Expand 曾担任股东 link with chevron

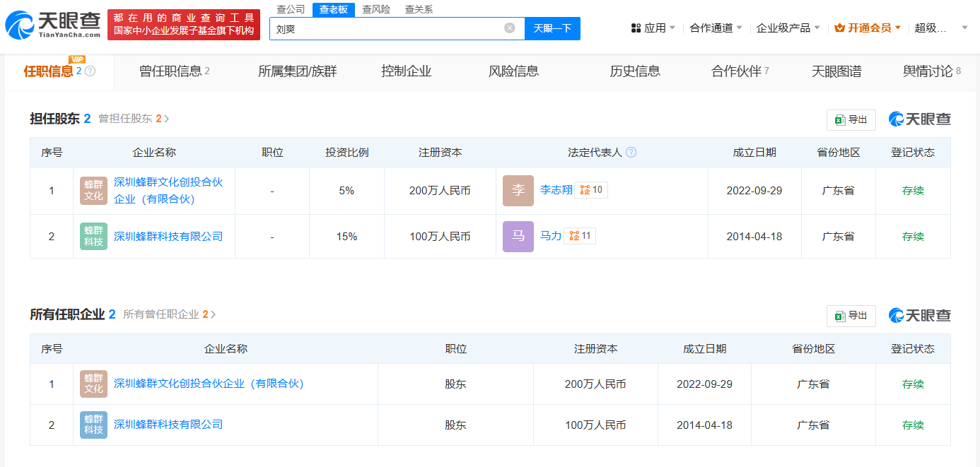(x=134, y=119)
